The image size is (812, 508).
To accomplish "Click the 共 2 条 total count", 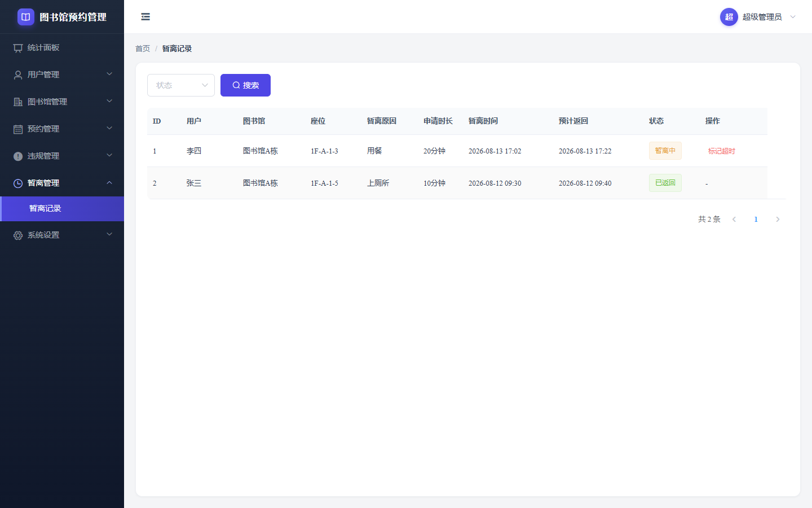I will pyautogui.click(x=709, y=219).
